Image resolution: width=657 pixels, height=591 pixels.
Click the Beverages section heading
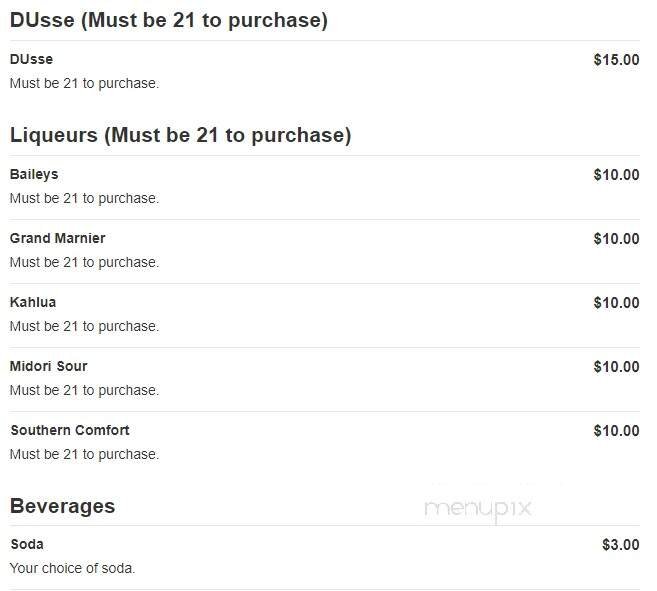(62, 506)
